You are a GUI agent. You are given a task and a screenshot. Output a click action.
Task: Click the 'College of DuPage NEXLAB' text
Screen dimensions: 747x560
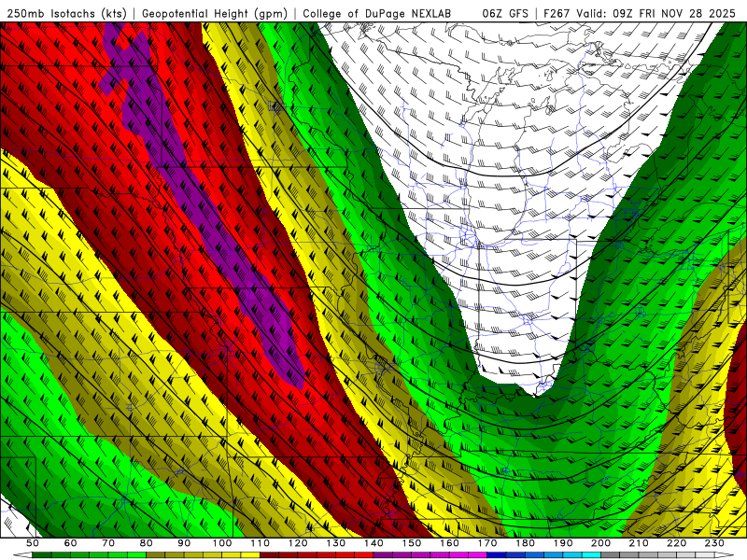376,13
